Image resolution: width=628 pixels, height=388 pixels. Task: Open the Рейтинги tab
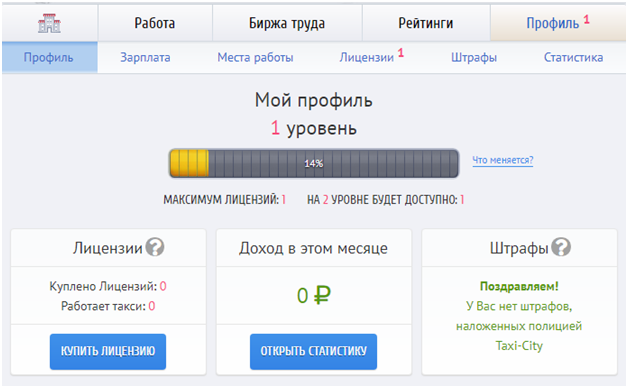coord(426,23)
